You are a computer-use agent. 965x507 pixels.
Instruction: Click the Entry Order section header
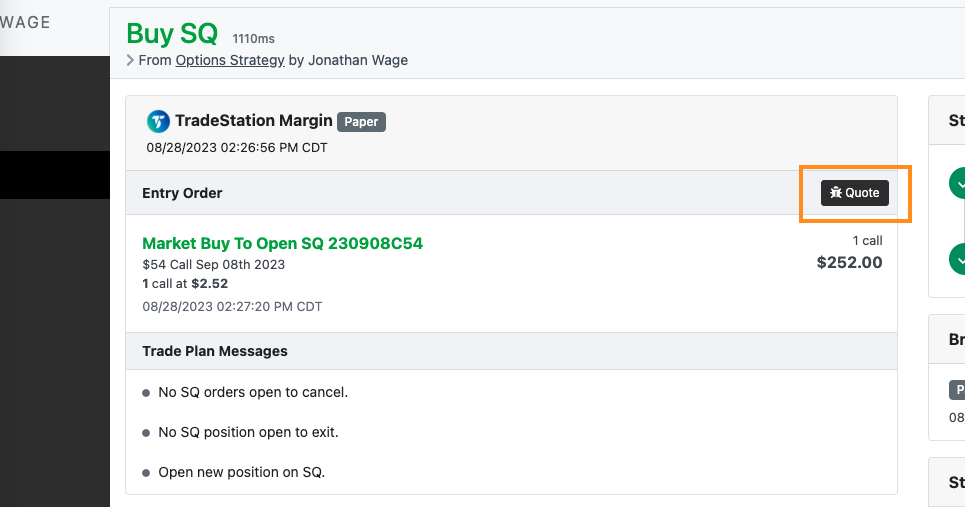[182, 193]
